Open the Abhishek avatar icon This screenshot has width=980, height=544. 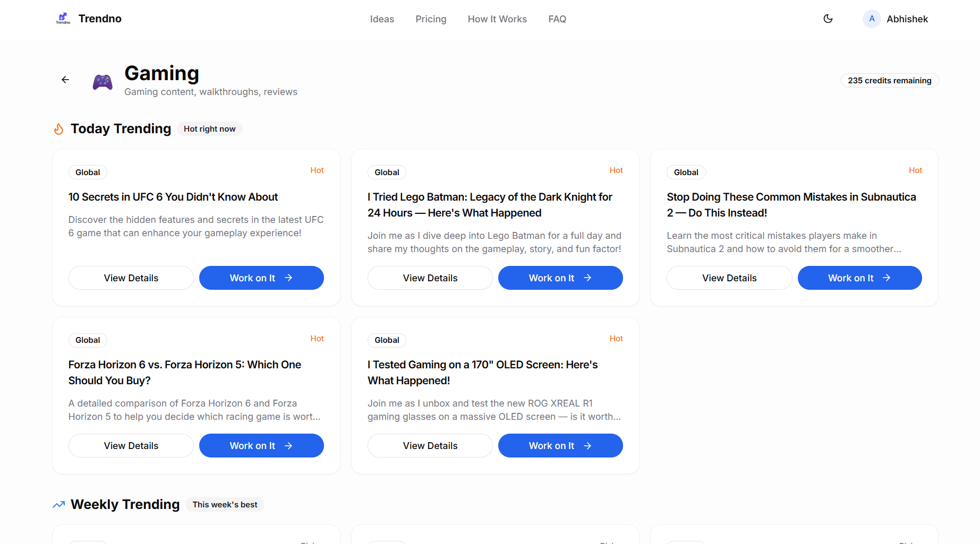click(872, 19)
